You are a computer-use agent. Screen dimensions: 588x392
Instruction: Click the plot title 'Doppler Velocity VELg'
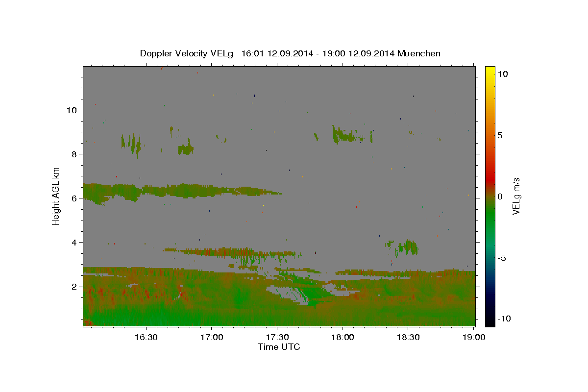[x=188, y=53]
